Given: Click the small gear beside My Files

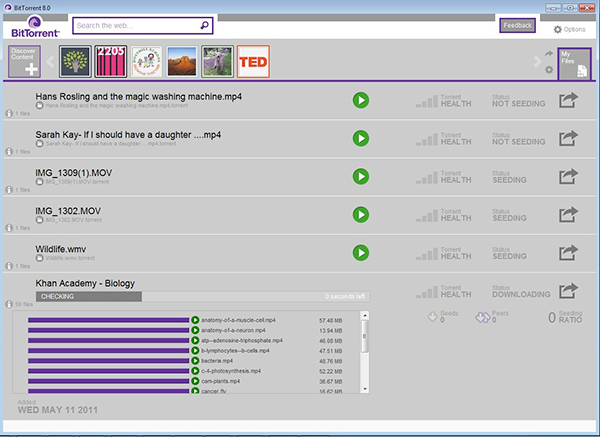Looking at the screenshot, I should coord(549,70).
